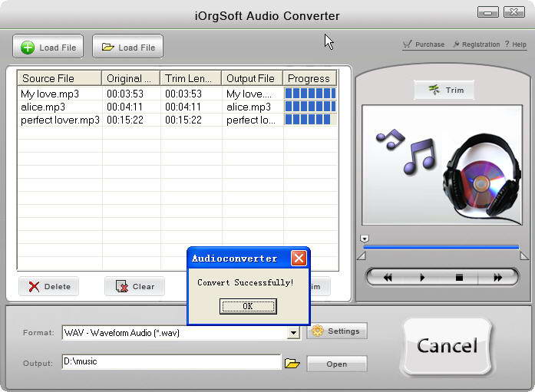Click the 00:15:22 original length cell
This screenshot has height=392, width=535.
click(125, 120)
